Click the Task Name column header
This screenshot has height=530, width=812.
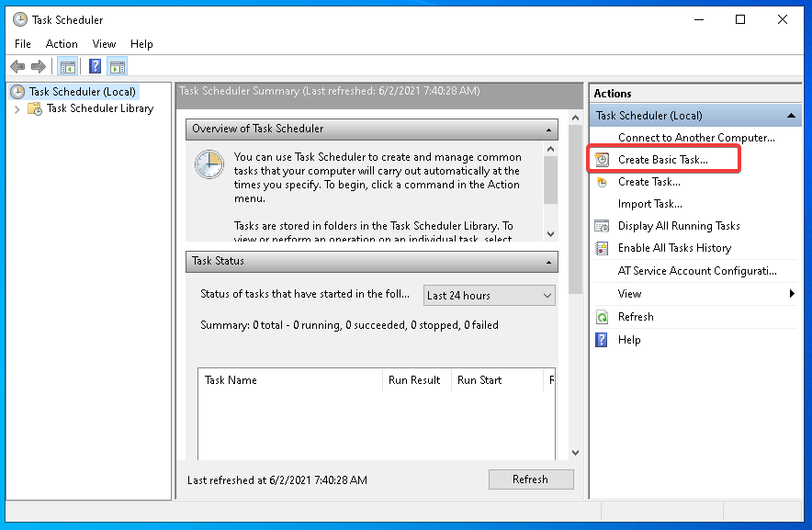click(x=290, y=380)
